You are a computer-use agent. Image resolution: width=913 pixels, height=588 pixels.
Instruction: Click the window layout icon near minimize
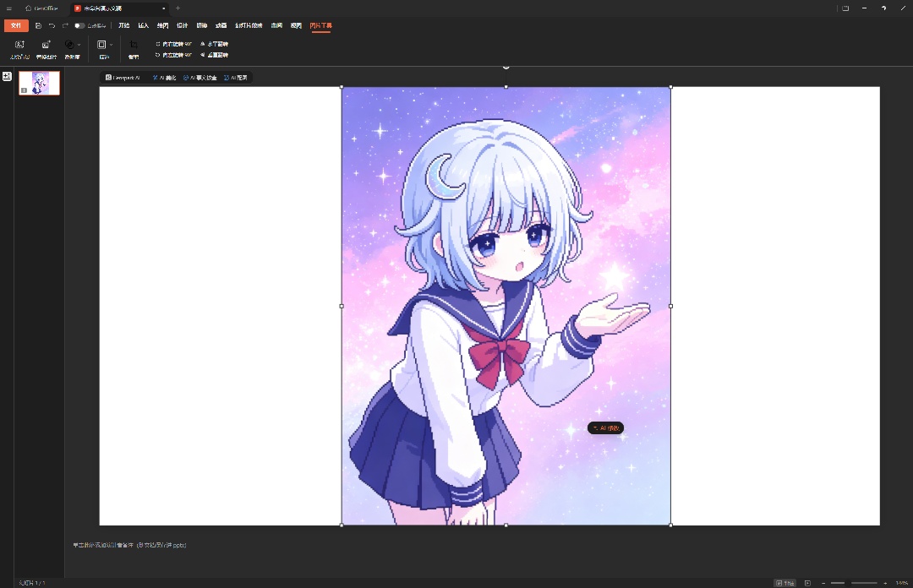(845, 8)
